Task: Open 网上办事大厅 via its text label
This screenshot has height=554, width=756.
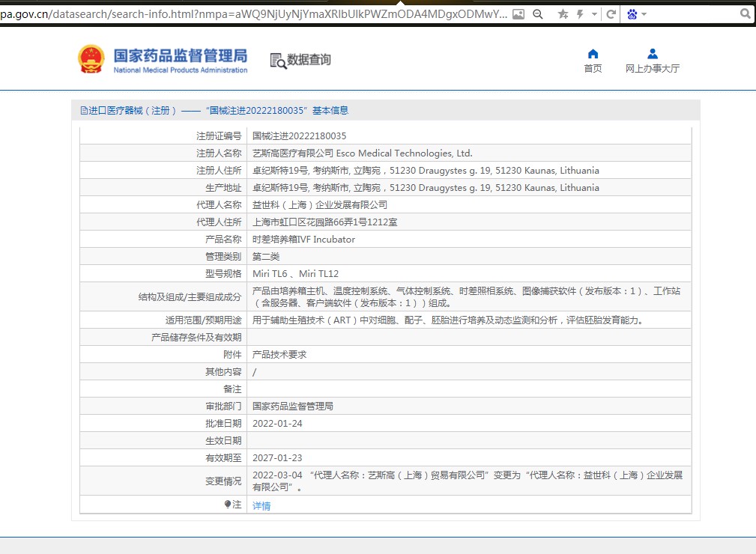Action: [653, 68]
